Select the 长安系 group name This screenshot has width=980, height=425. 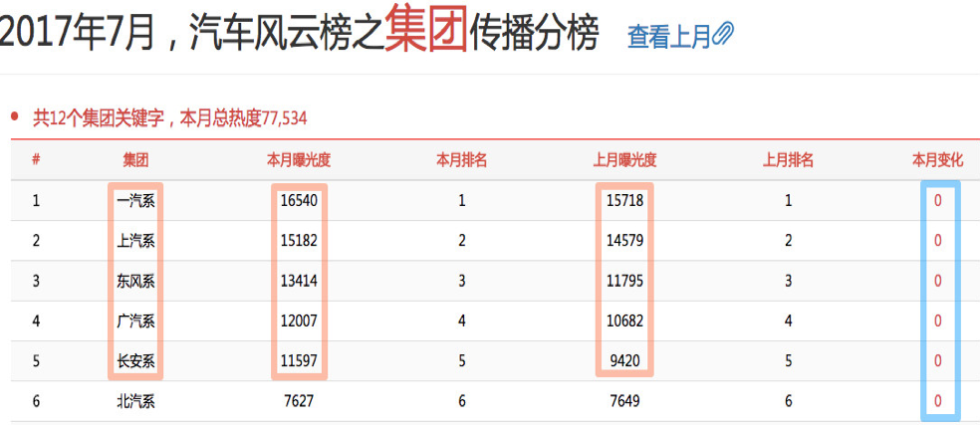135,360
